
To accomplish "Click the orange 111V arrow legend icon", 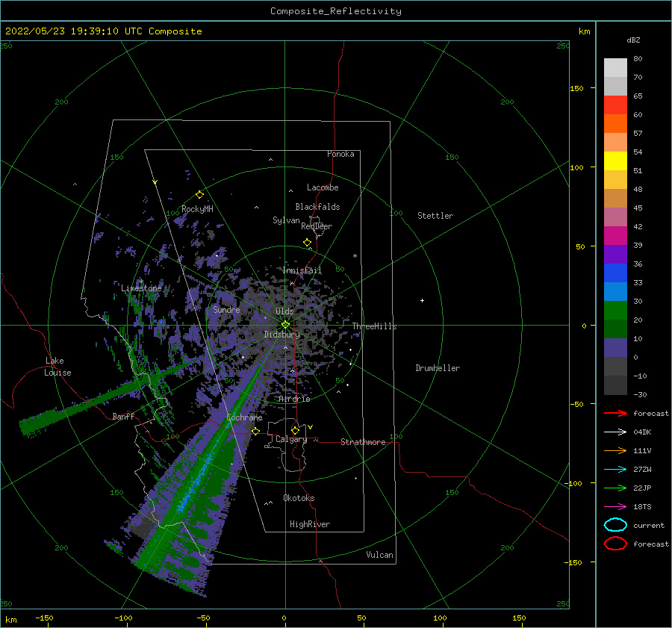I will point(615,450).
